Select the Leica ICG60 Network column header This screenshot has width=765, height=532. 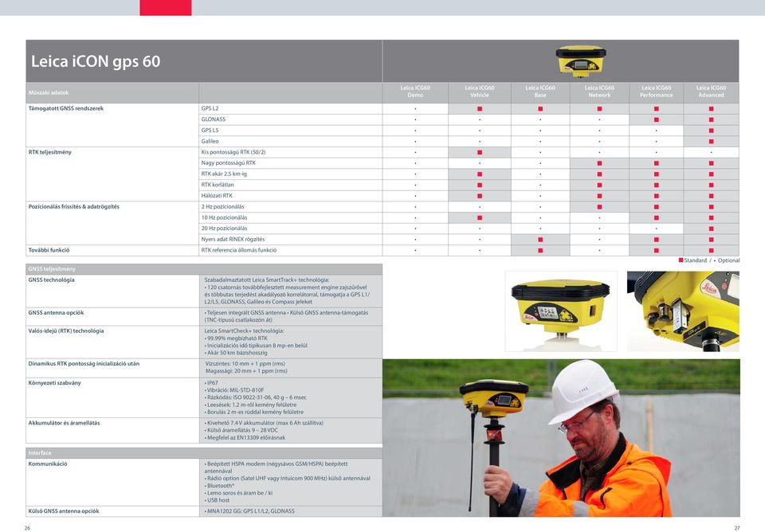pos(599,92)
